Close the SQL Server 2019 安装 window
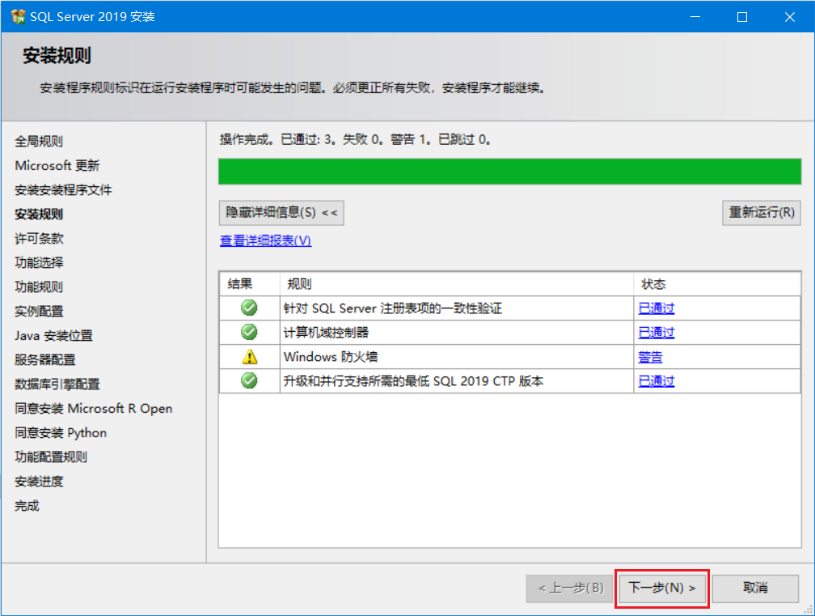 coord(790,17)
